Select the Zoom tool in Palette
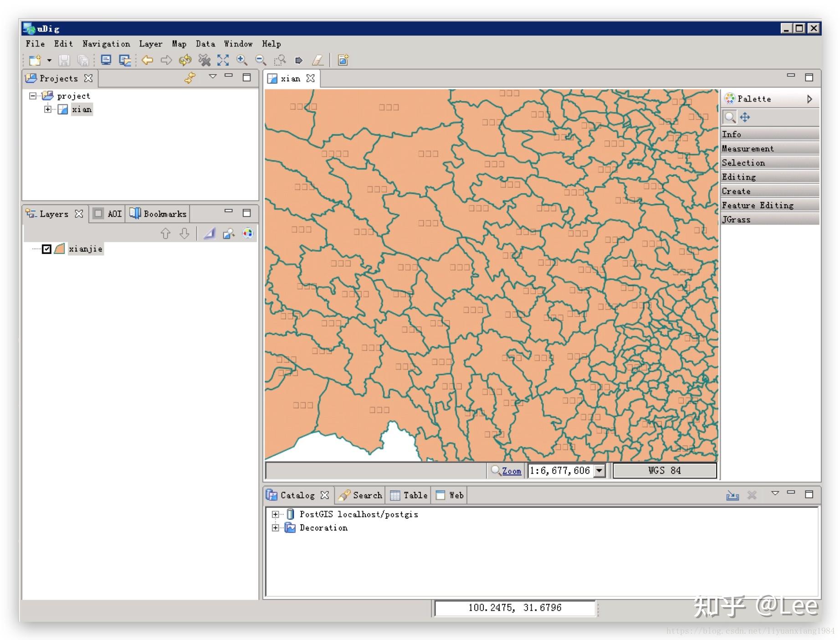840x640 pixels. click(x=730, y=118)
